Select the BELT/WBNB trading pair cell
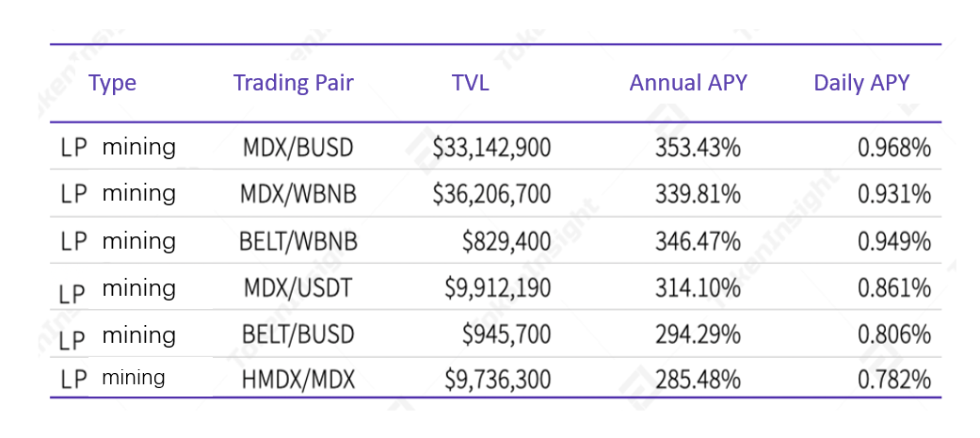The image size is (980, 438). (298, 241)
